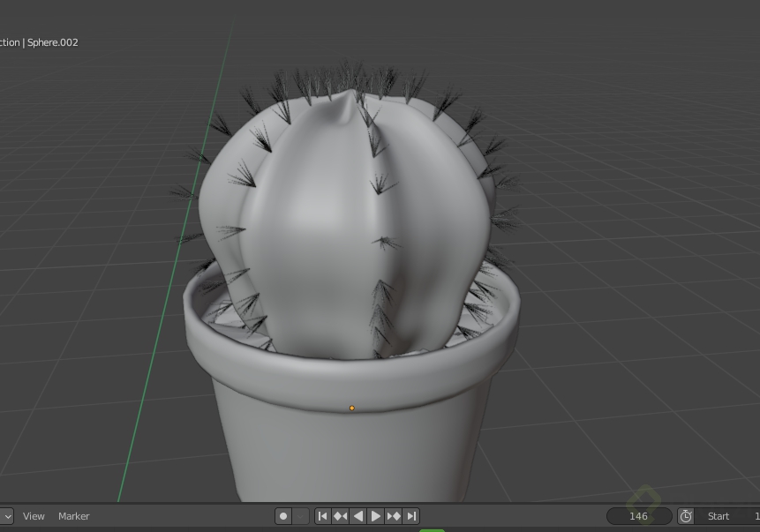Enable auto keyframing with the record button
This screenshot has height=532, width=760.
point(282,516)
